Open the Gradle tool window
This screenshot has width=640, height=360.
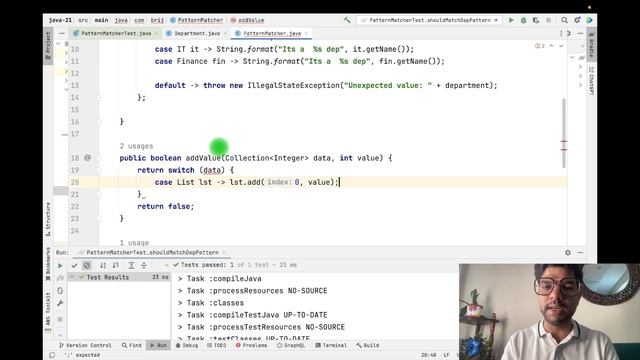591,44
